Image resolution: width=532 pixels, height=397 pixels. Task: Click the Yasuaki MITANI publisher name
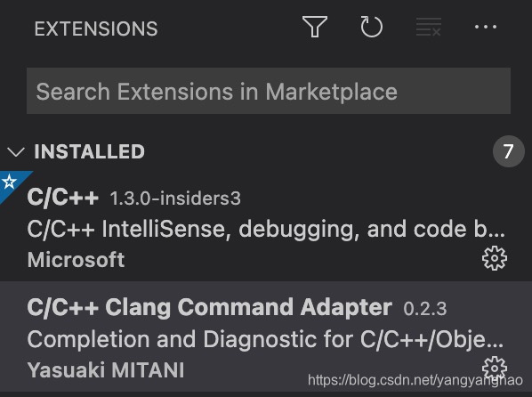pyautogui.click(x=106, y=369)
